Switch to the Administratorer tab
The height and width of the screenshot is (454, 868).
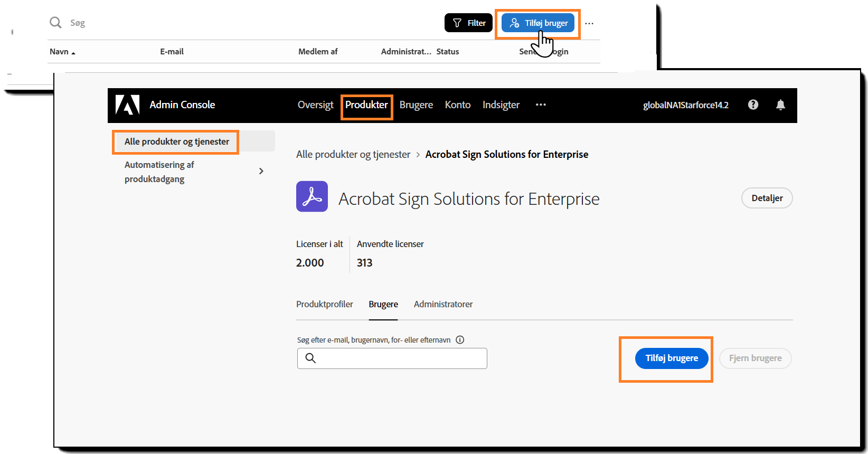pyautogui.click(x=443, y=304)
